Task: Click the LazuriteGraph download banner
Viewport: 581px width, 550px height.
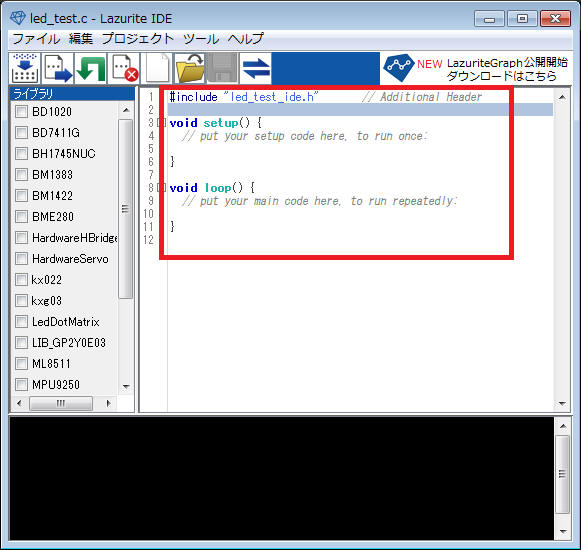Action: click(x=476, y=68)
